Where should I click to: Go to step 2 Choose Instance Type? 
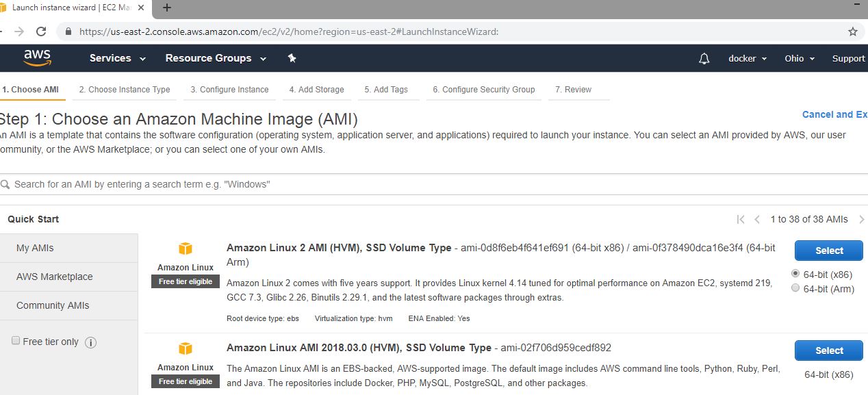pyautogui.click(x=125, y=90)
